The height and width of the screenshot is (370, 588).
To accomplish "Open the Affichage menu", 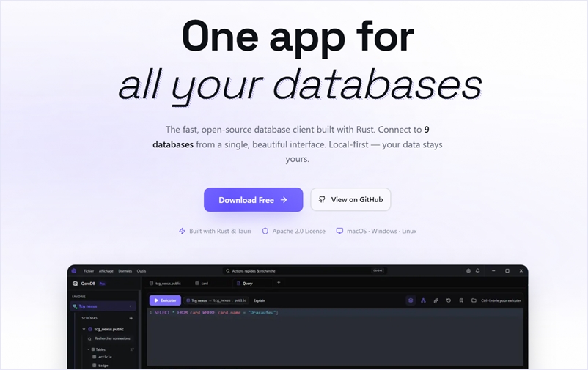I will point(106,270).
